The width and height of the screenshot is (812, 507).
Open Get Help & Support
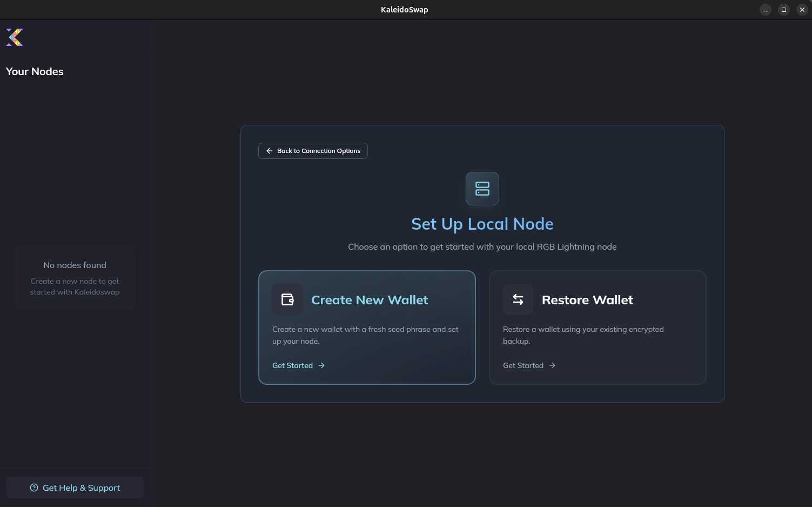click(75, 488)
